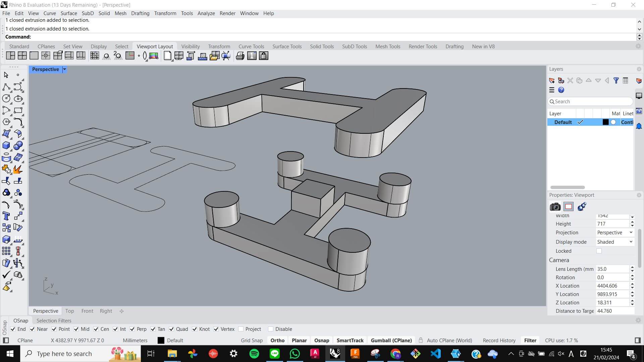Click the white material circle of Default layer
The image size is (644, 362).
613,122
